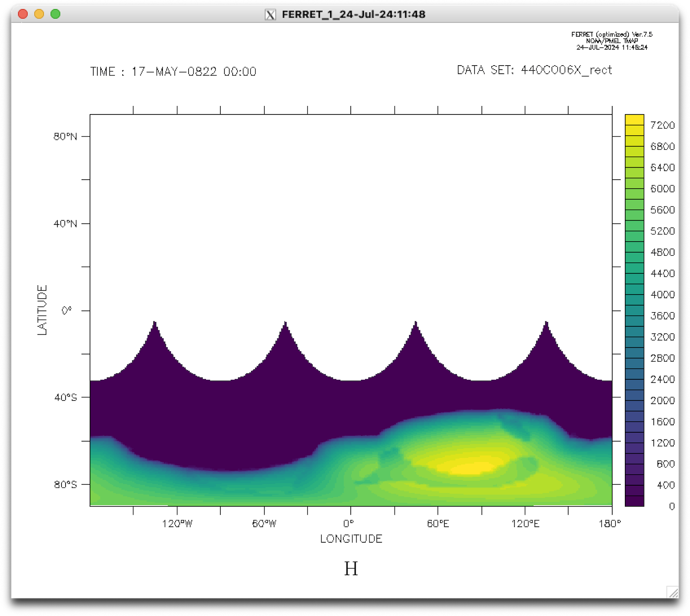Image resolution: width=690 pixels, height=616 pixels.
Task: Click the 24-JUL-2024 timestamp text
Action: [612, 47]
